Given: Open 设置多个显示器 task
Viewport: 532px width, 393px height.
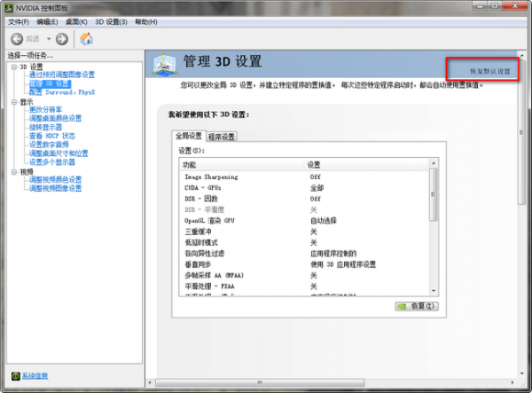Looking at the screenshot, I should pos(52,162).
